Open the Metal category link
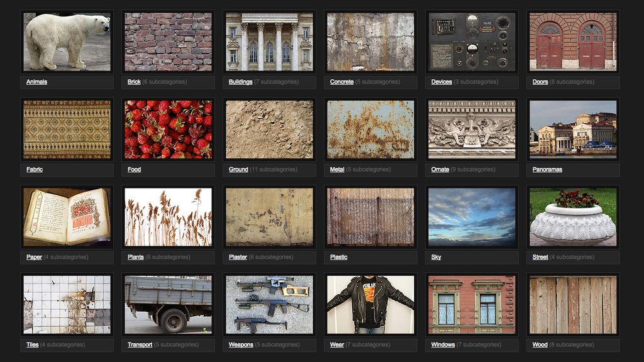Viewport: 644px width, 362px height. (338, 169)
